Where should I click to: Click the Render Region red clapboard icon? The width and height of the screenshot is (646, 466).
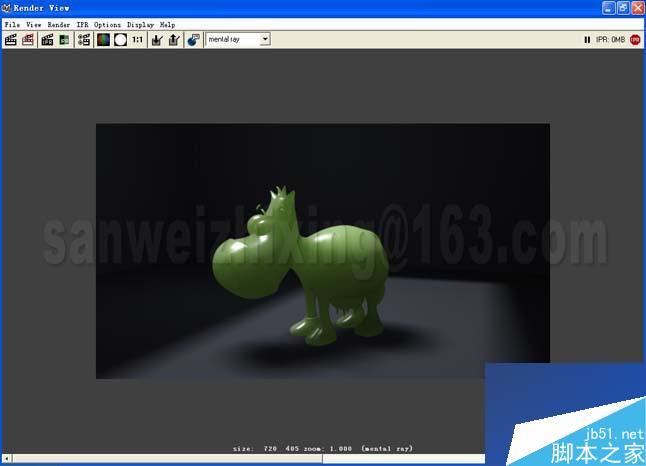(x=28, y=40)
